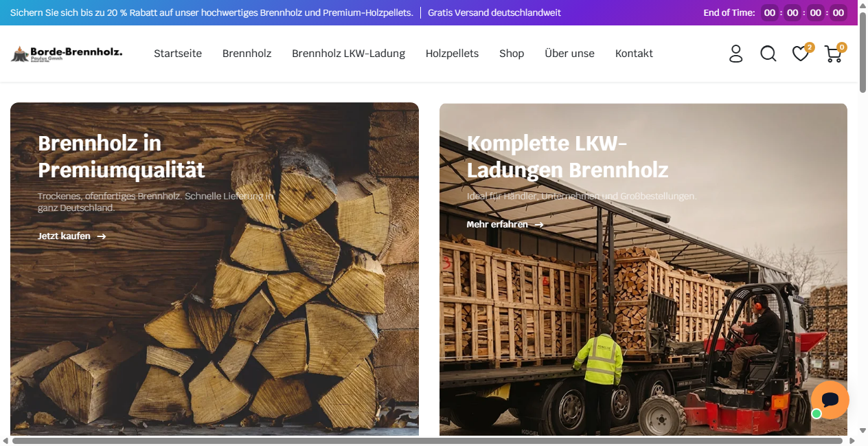Open the Über unse page
The height and width of the screenshot is (446, 868).
pos(570,54)
